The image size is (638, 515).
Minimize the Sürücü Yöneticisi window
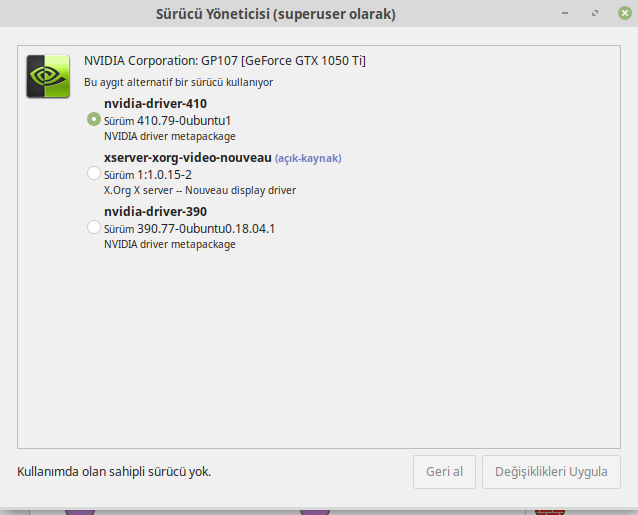[x=565, y=13]
